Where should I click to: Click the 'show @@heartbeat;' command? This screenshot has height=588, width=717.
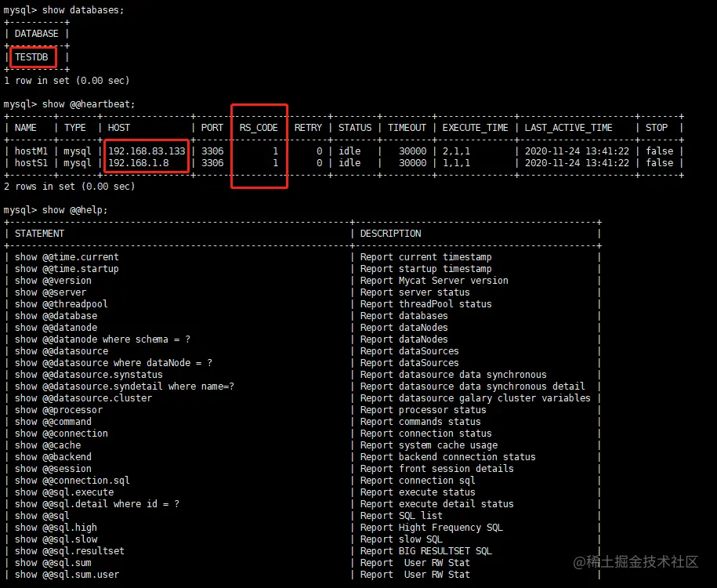[89, 104]
